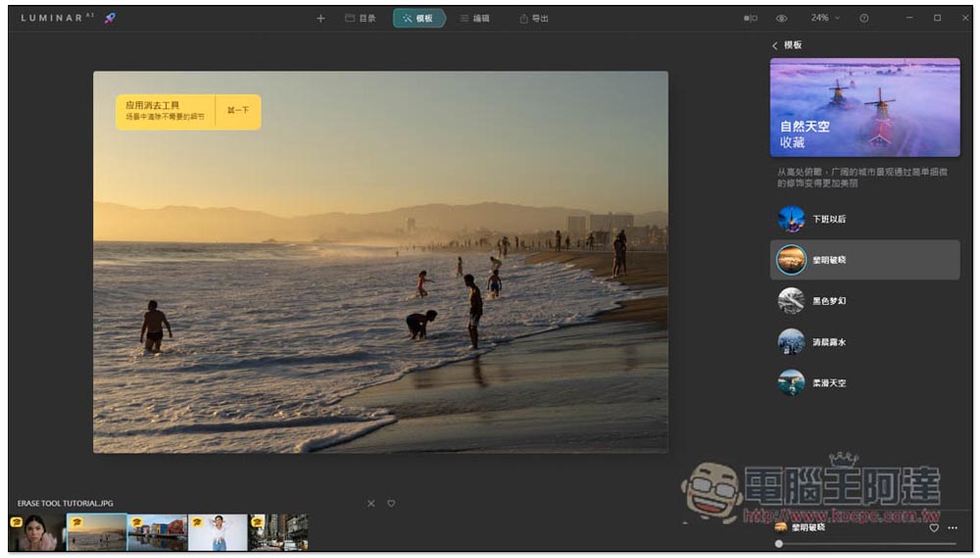Click the plus add-image icon
Viewport: 980px width, 558px height.
[x=320, y=19]
